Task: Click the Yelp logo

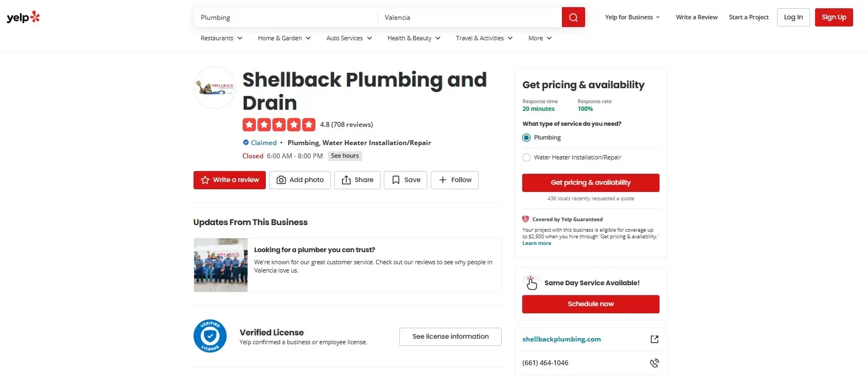Action: [23, 17]
